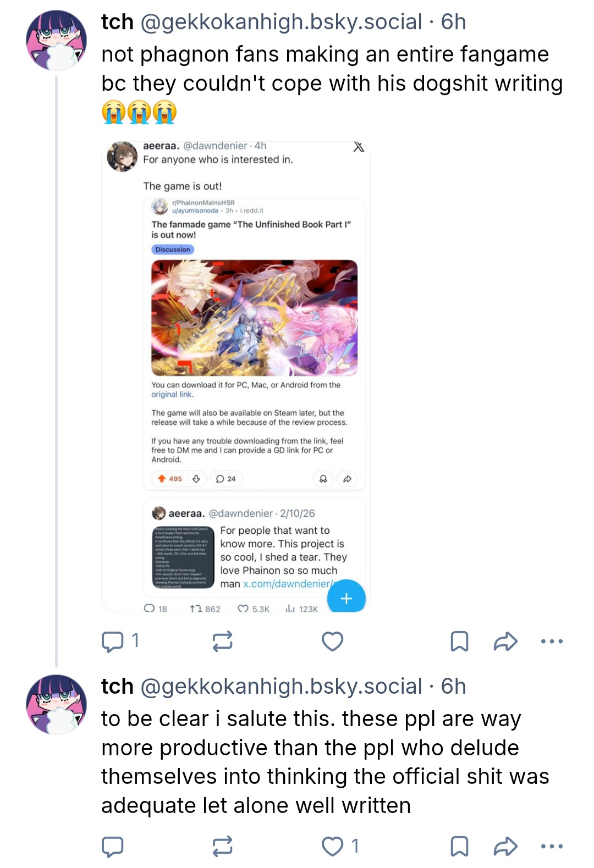Open tch's avatar on the second post
Viewport: 594px width, 868px height.
(x=56, y=705)
